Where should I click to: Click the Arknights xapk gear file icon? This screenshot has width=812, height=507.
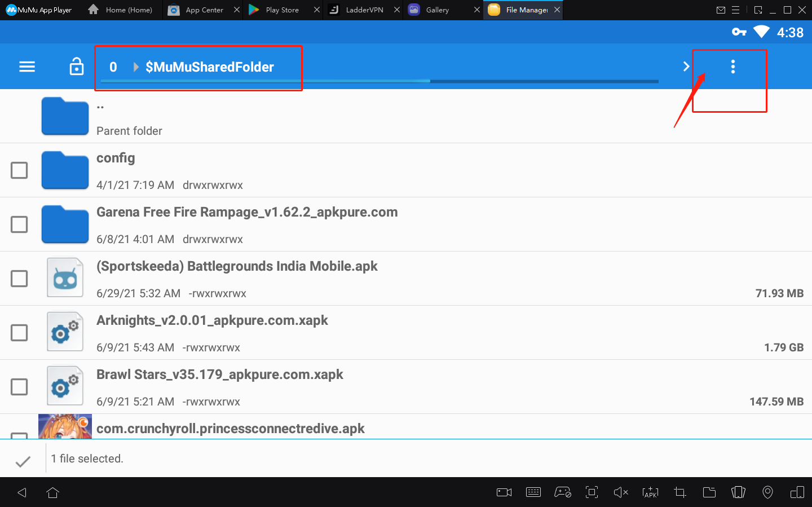pyautogui.click(x=65, y=332)
